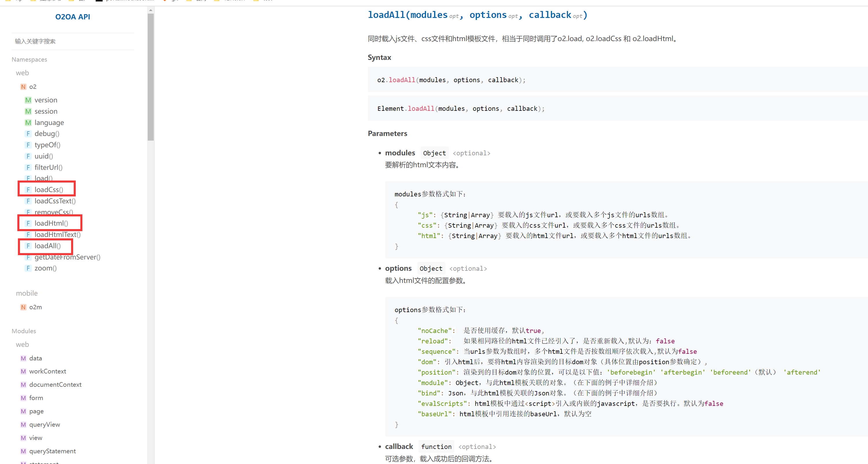Click the loadAll heading anchor link
The image size is (868, 464).
(x=386, y=15)
